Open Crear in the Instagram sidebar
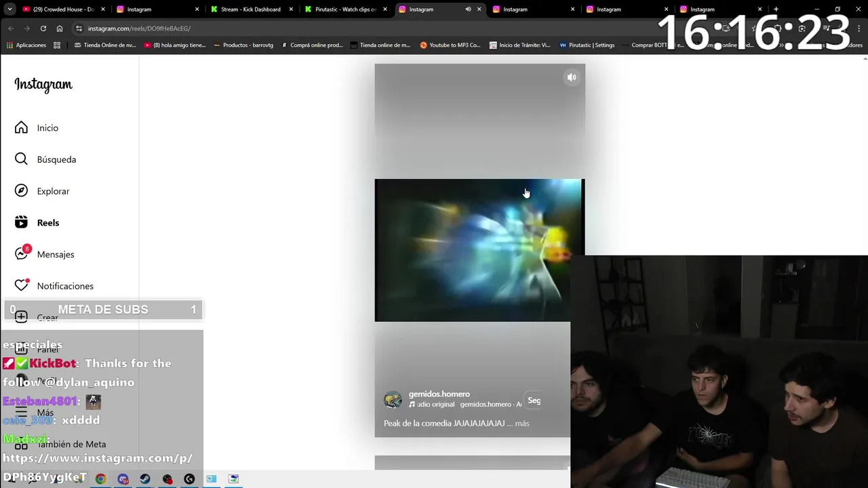 point(37,317)
